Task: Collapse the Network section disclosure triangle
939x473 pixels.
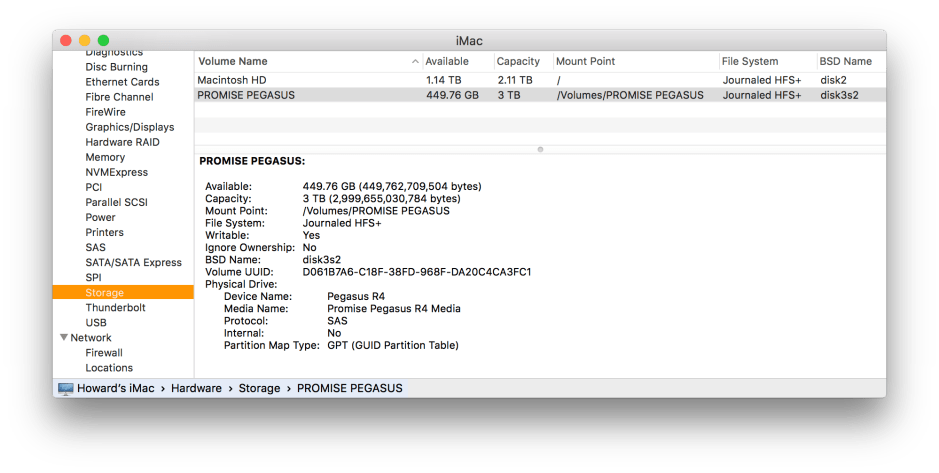Action: (64, 338)
